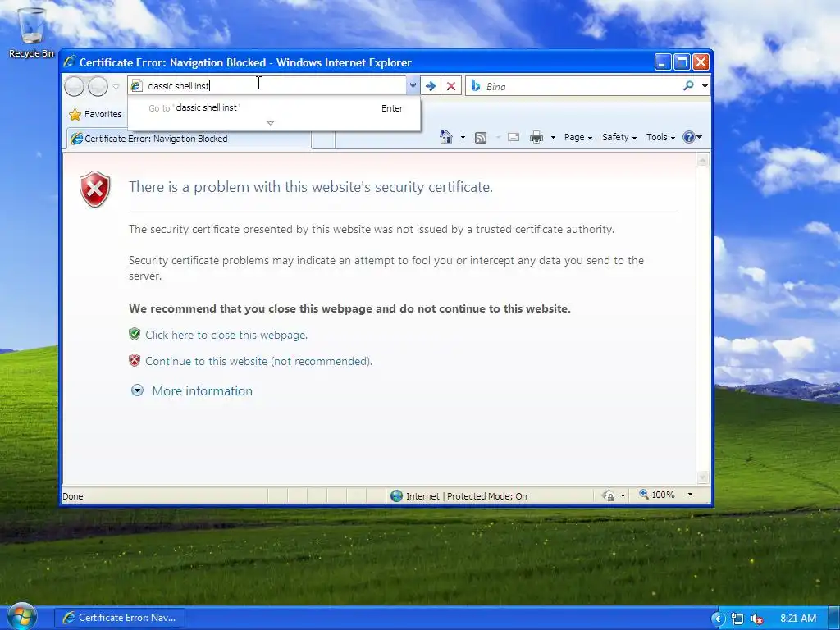Open the Safety menu
The image size is (840, 630).
[x=619, y=137]
